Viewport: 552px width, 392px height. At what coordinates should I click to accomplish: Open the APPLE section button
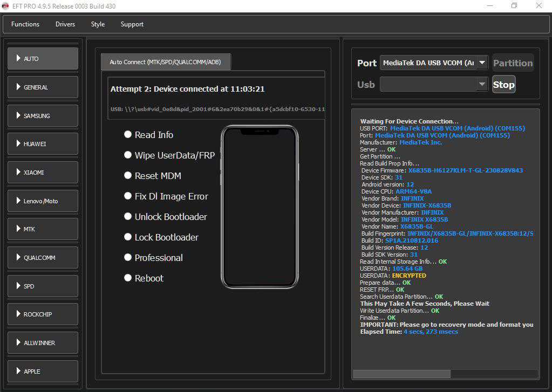(43, 371)
